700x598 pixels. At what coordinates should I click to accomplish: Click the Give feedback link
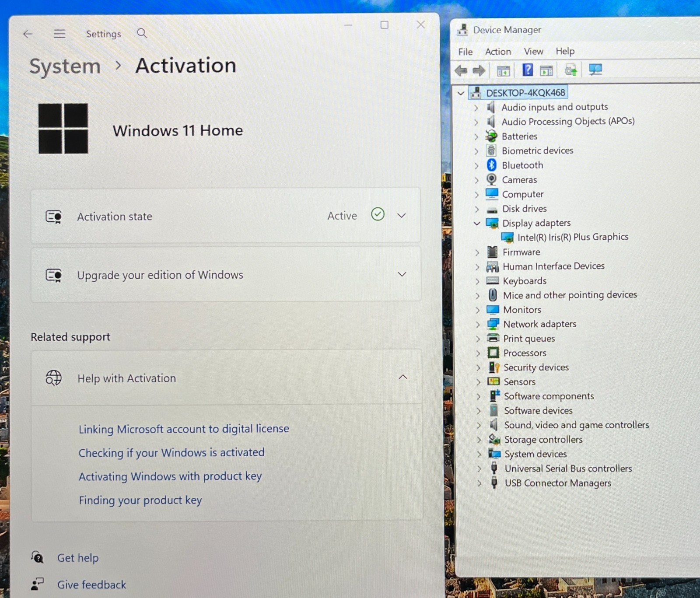click(x=92, y=584)
